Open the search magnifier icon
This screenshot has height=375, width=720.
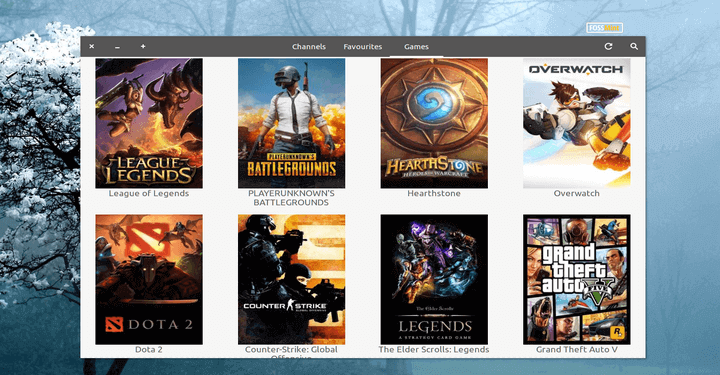(634, 46)
